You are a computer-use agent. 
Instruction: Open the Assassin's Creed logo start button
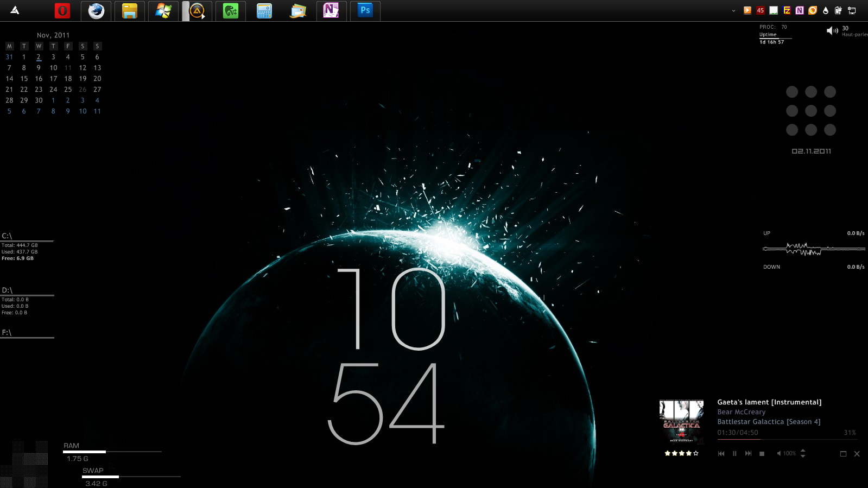15,10
